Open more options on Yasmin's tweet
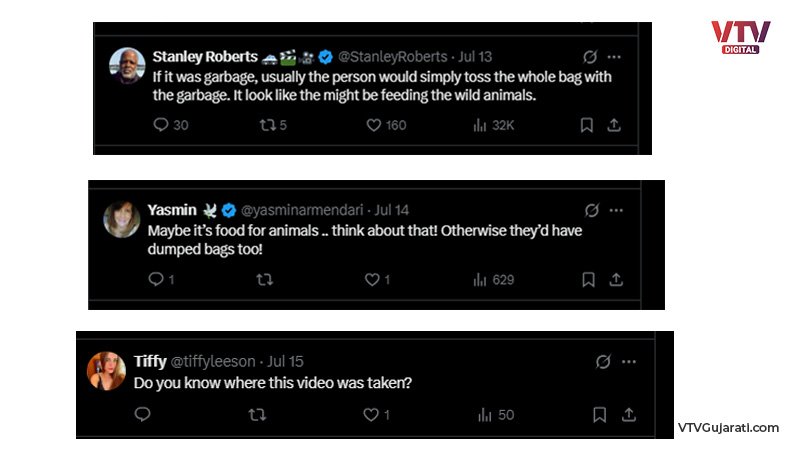Screen dimensions: 800x450 (616, 210)
